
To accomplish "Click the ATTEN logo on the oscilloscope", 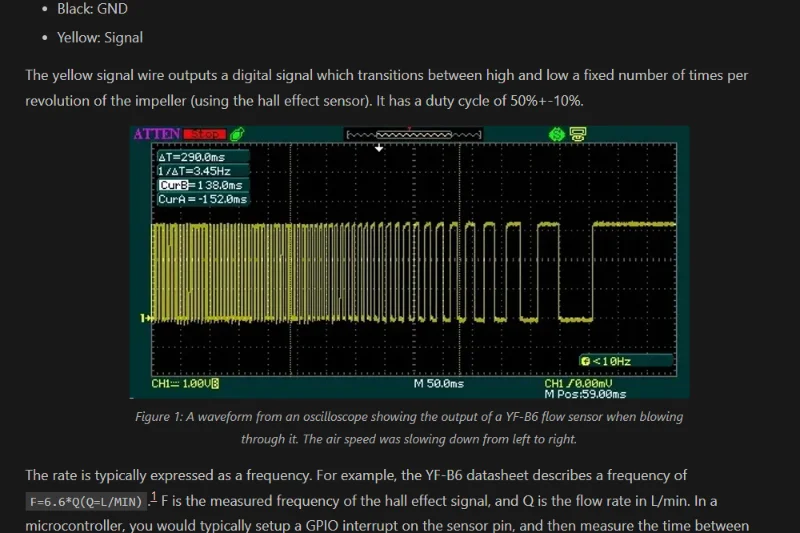I will pyautogui.click(x=156, y=134).
